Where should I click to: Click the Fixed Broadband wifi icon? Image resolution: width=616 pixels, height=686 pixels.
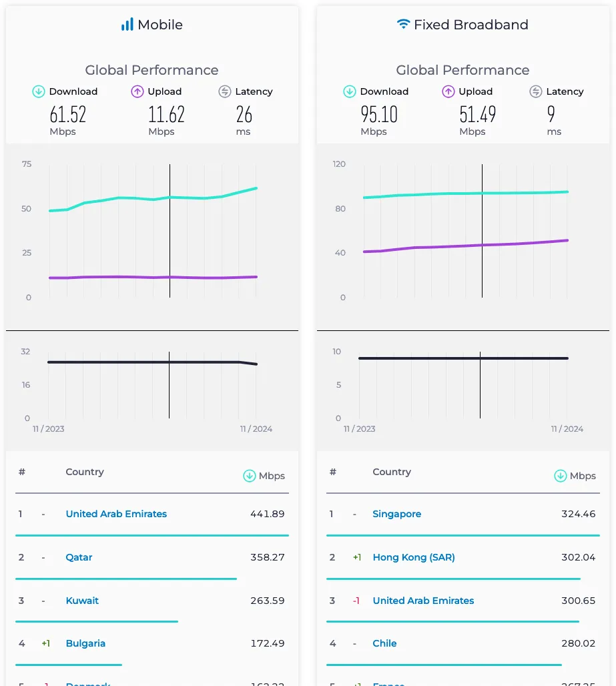403,24
